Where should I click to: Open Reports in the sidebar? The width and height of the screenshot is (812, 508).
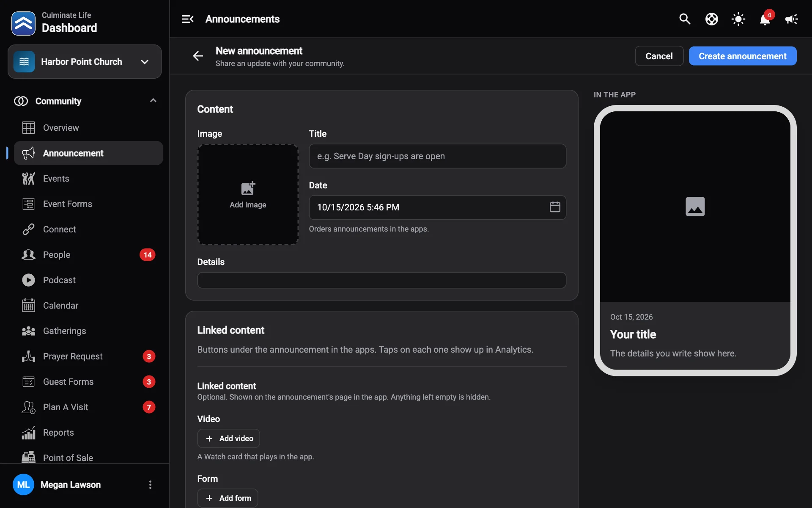(x=88, y=432)
